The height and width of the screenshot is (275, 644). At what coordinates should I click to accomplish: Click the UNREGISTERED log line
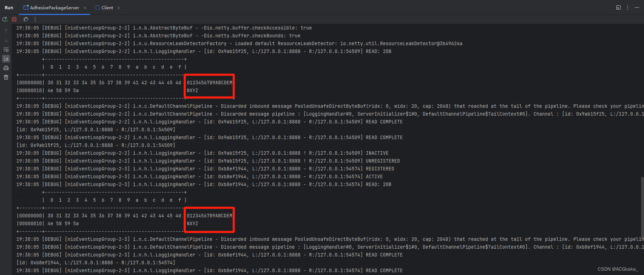(208, 161)
